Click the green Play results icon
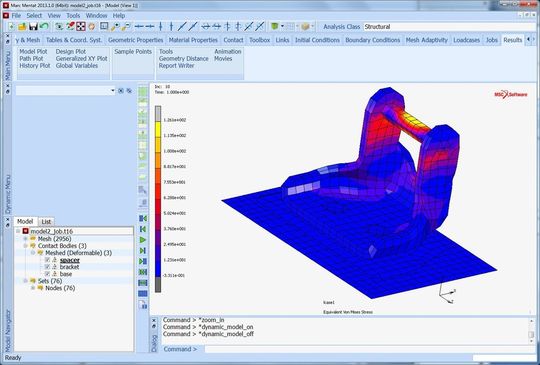 tap(143, 240)
